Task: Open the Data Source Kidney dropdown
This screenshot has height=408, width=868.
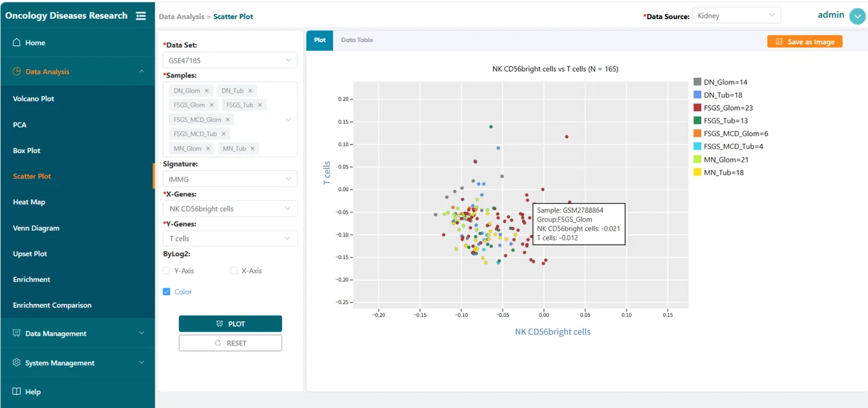Action: pyautogui.click(x=736, y=16)
